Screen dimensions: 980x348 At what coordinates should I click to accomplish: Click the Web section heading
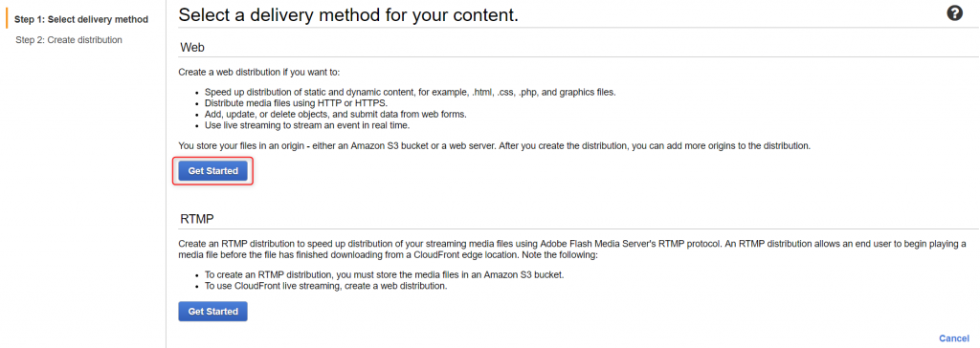click(192, 48)
